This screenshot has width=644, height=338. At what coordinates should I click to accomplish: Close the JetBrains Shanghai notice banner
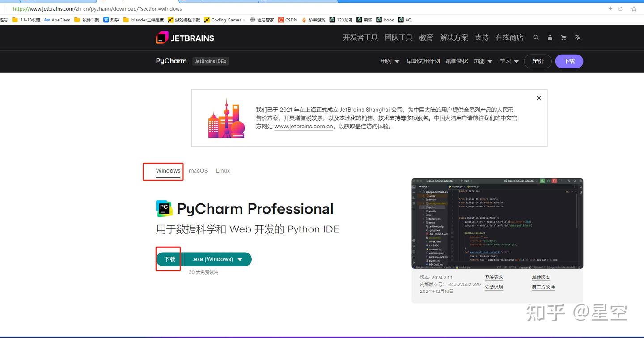[x=538, y=98]
